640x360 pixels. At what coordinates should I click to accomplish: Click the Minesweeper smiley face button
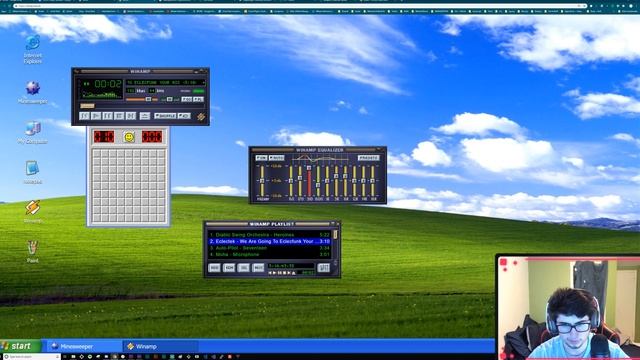point(129,137)
